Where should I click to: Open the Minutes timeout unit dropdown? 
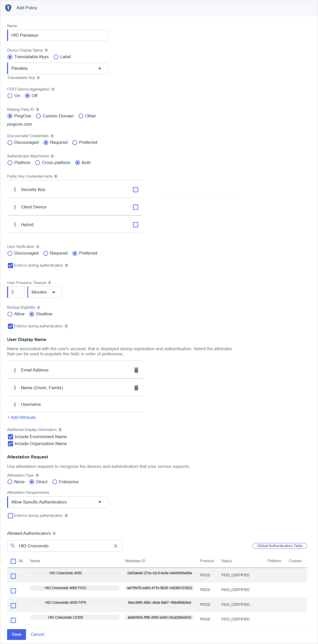click(45, 292)
